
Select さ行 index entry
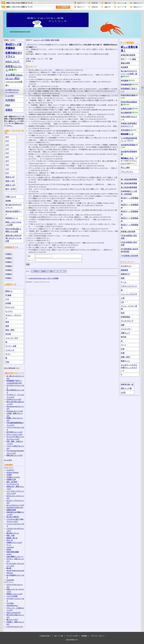coord(7,145)
